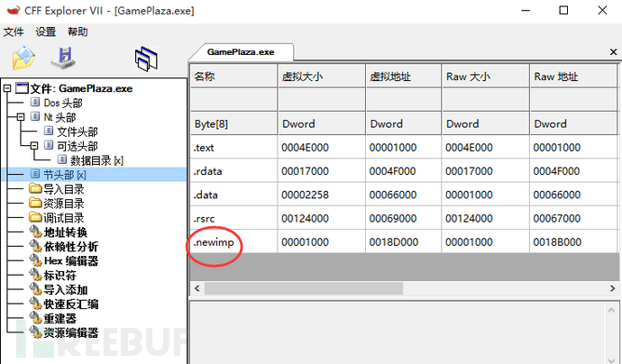Click the CFF Explorer chili pepper icon
Screen dimensions: 622x364
coord(14,10)
